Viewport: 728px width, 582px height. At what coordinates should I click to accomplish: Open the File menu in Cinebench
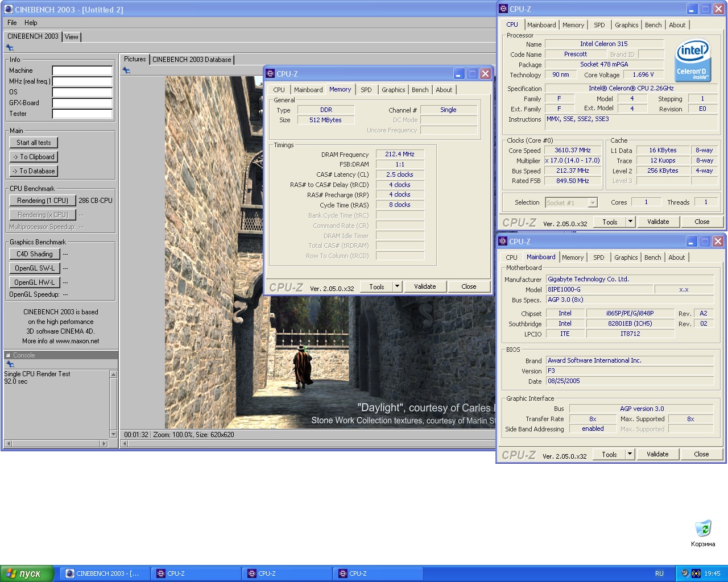[x=12, y=23]
